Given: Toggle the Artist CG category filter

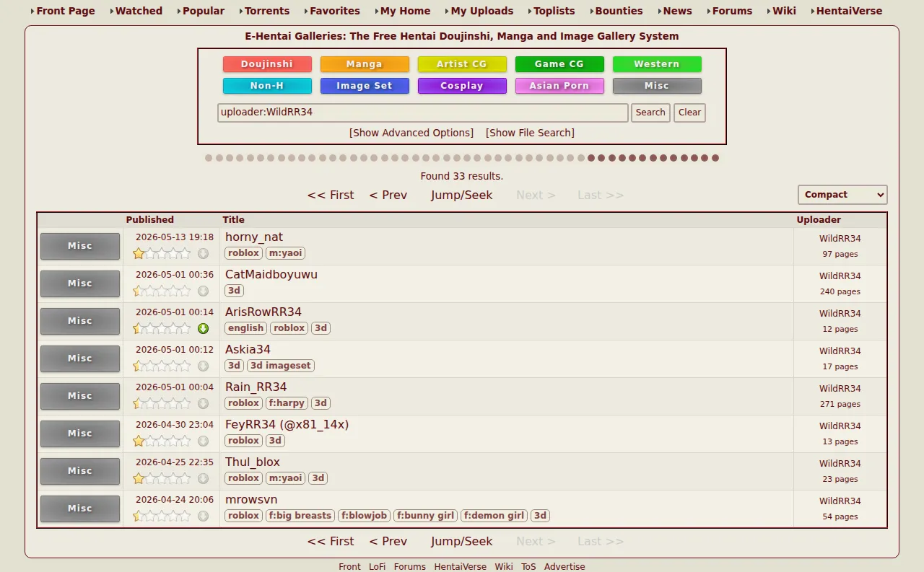Looking at the screenshot, I should [462, 64].
